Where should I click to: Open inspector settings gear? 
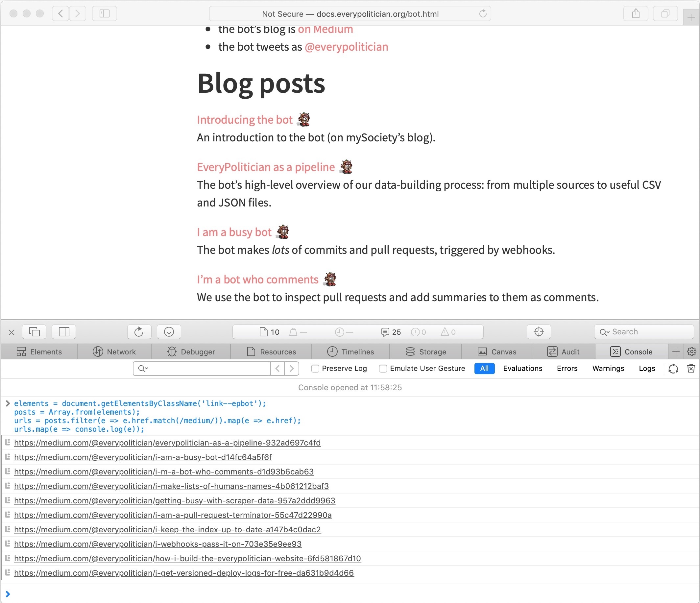pyautogui.click(x=691, y=352)
